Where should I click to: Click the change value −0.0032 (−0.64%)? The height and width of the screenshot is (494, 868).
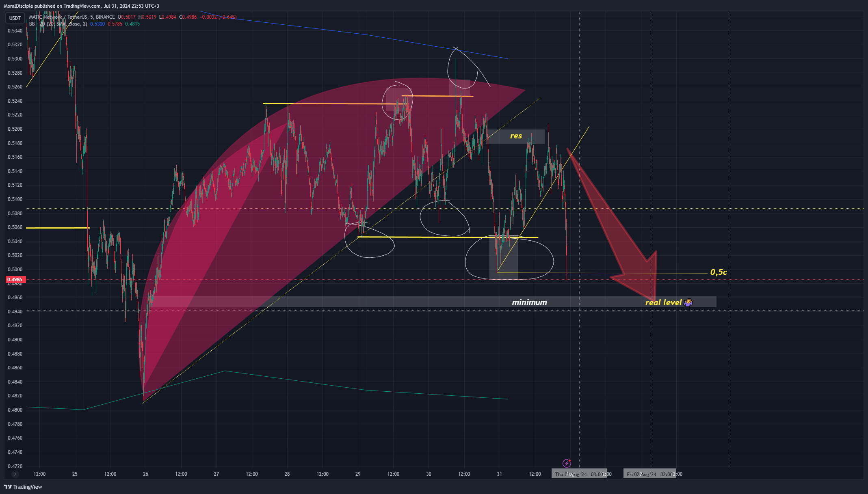[218, 17]
